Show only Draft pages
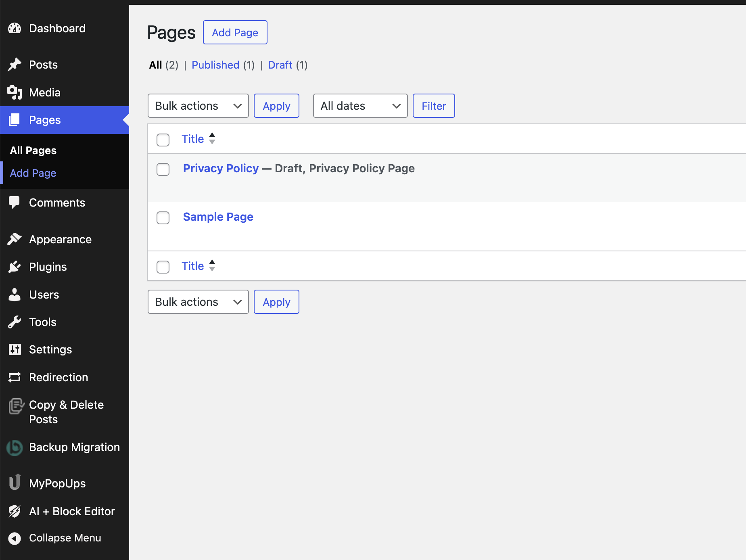The height and width of the screenshot is (560, 746). click(280, 65)
